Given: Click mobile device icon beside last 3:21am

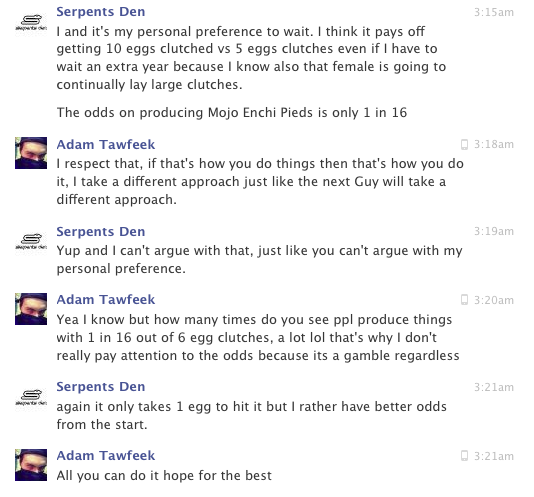Looking at the screenshot, I should coord(464,456).
